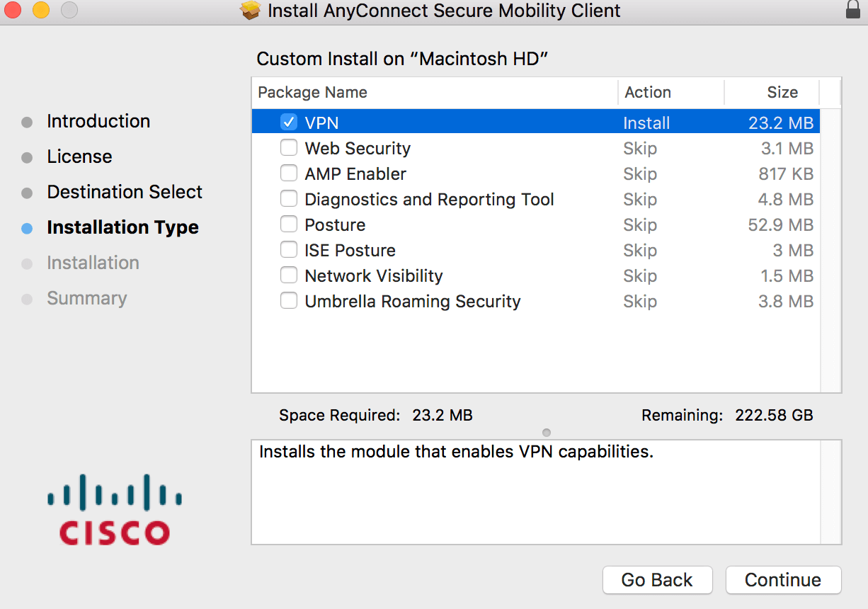
Task: Click the installer package icon in title
Action: click(x=251, y=11)
